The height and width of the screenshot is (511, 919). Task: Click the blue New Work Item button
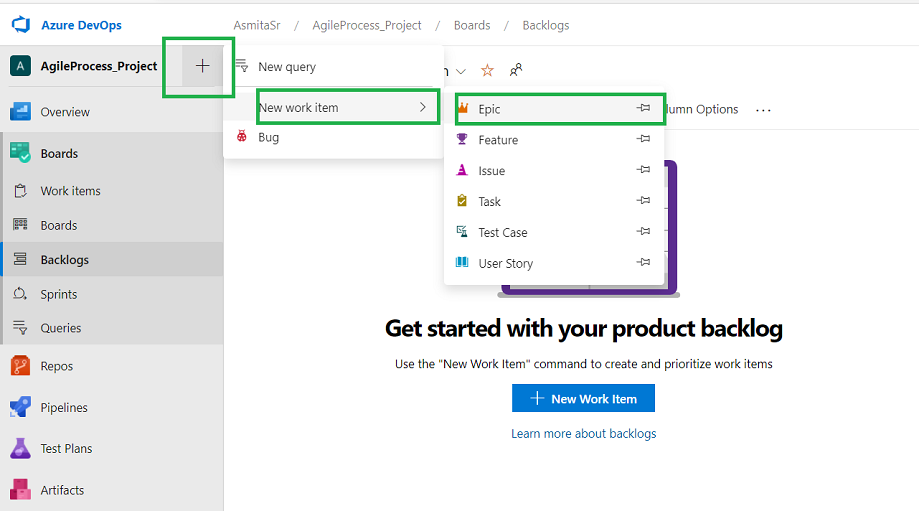pyautogui.click(x=583, y=398)
